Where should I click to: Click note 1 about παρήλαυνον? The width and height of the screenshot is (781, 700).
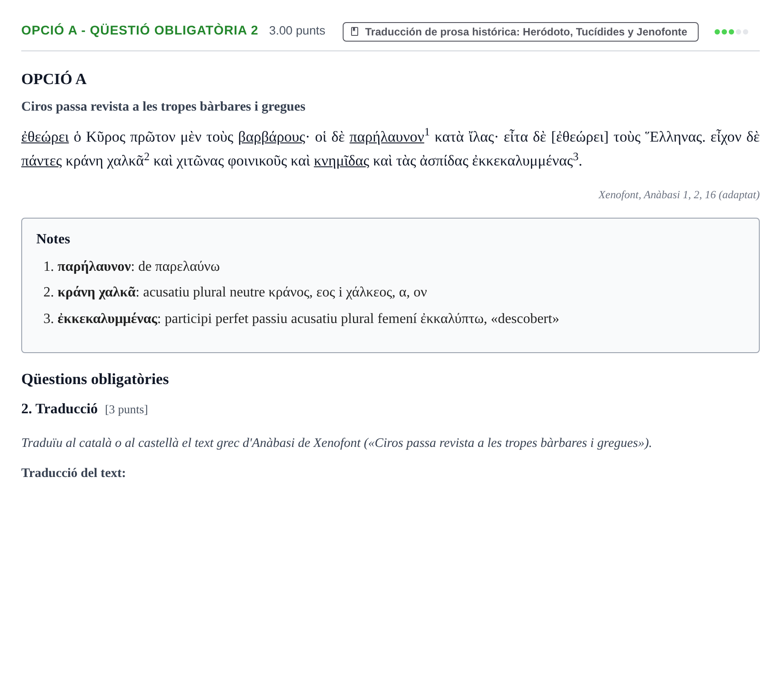pyautogui.click(x=139, y=266)
